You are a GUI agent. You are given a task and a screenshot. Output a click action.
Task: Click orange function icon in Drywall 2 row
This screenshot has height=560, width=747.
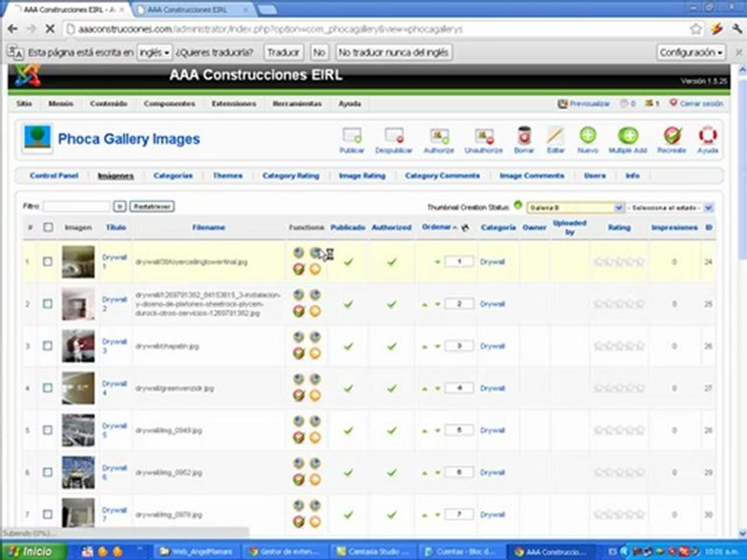315,311
